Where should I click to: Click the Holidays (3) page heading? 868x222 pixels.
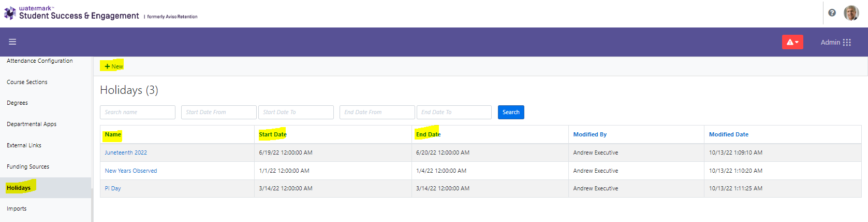tap(129, 90)
